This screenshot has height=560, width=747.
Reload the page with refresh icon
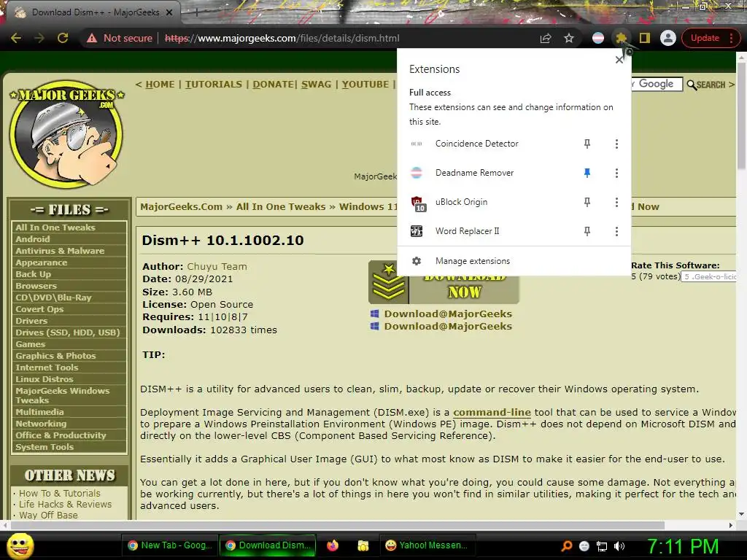pyautogui.click(x=63, y=38)
